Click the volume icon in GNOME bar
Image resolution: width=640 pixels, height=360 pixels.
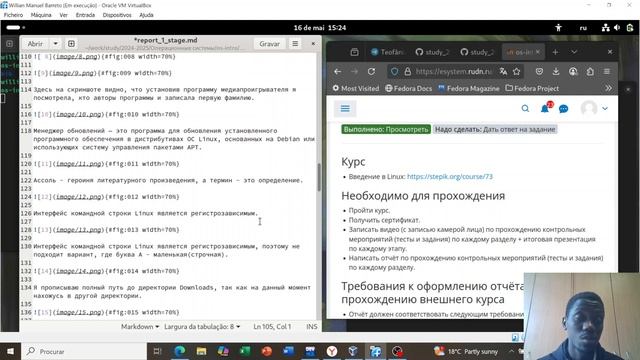(x=617, y=28)
